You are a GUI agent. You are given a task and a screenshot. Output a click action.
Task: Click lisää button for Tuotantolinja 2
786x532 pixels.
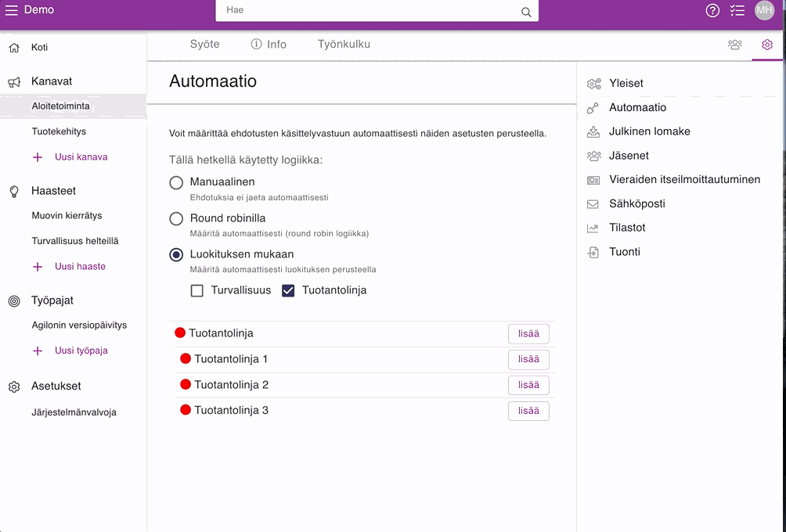coord(528,385)
